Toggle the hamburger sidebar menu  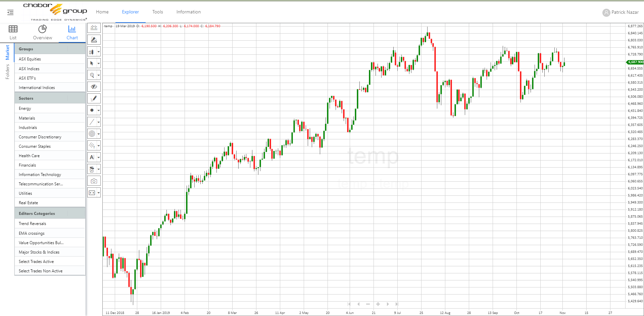point(10,12)
